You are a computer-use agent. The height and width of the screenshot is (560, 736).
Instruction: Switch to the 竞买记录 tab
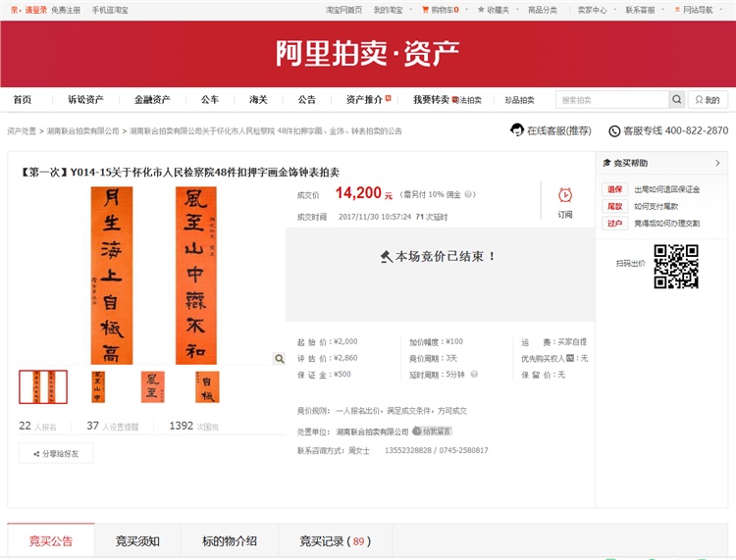pyautogui.click(x=334, y=540)
